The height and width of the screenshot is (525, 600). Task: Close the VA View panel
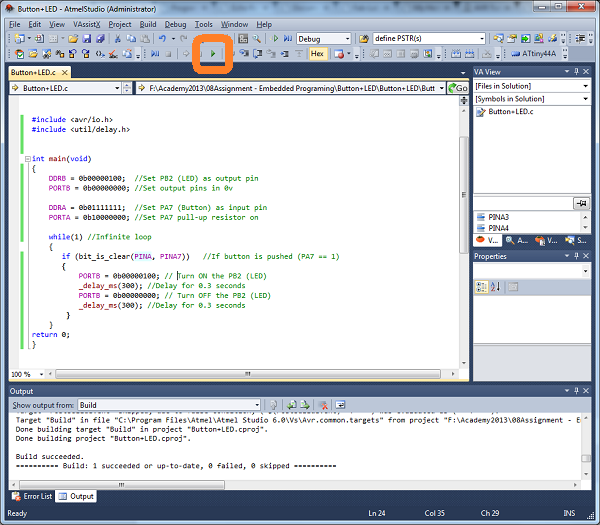pyautogui.click(x=586, y=72)
